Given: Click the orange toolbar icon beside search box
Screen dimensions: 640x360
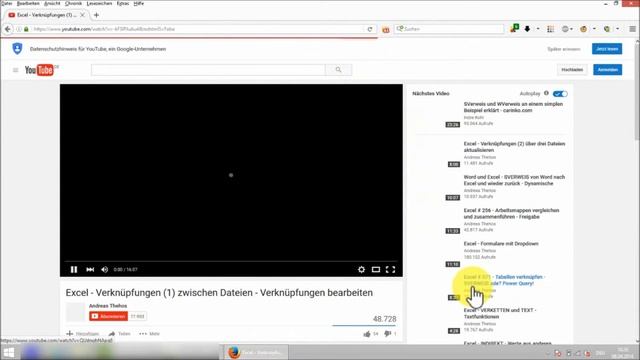Looking at the screenshot, I should (x=386, y=29).
